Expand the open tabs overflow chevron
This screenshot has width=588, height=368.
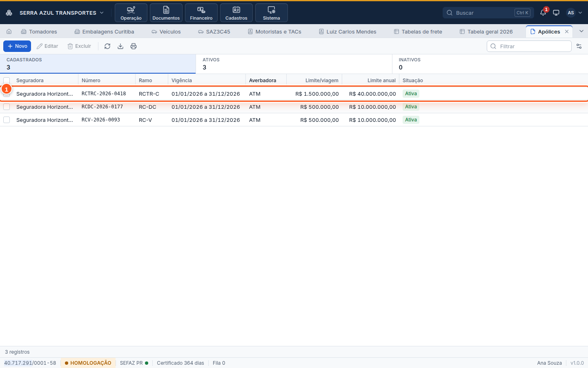pos(581,31)
